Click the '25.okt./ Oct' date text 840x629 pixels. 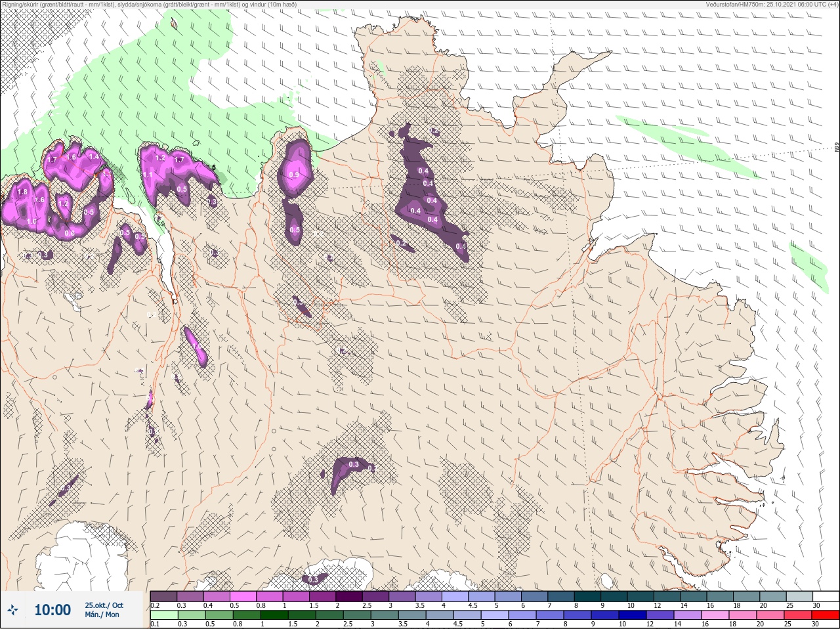104,605
